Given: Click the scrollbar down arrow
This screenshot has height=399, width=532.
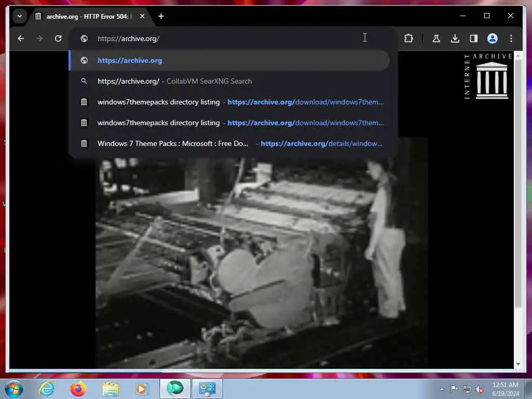Looking at the screenshot, I should pyautogui.click(x=518, y=364).
